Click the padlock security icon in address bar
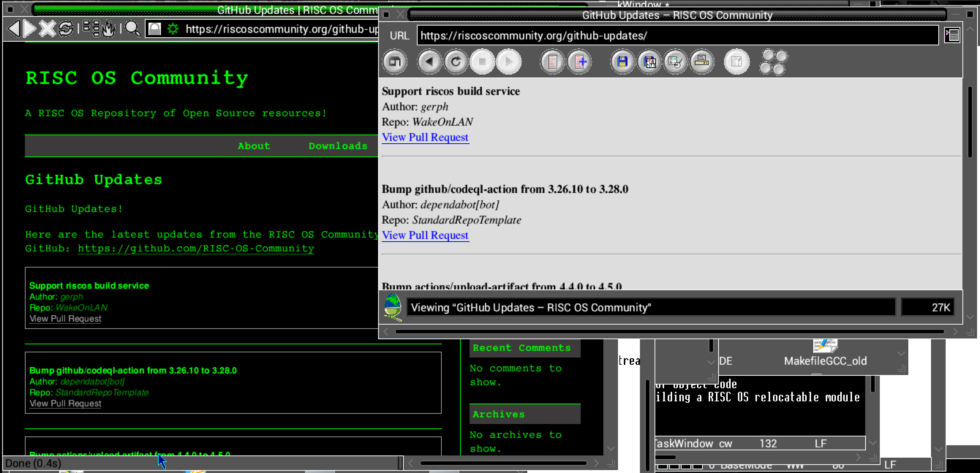The width and height of the screenshot is (980, 473). point(154,29)
